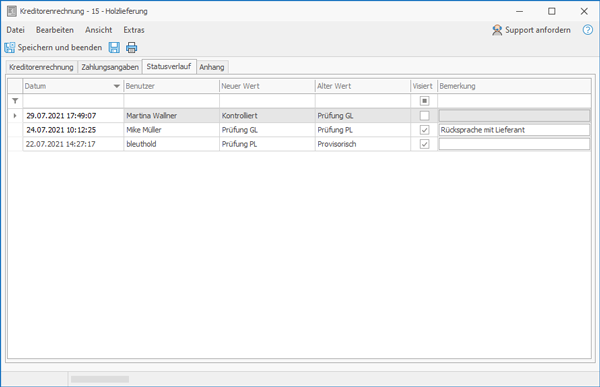Viewport: 600px width, 387px height.
Task: Click the window app icon in title bar
Action: click(11, 11)
